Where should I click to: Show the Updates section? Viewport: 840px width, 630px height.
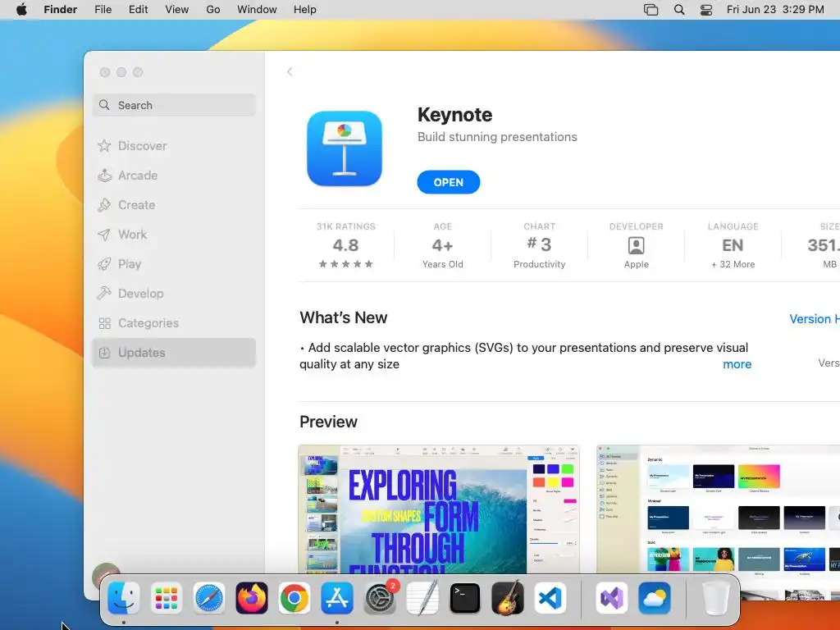(174, 353)
